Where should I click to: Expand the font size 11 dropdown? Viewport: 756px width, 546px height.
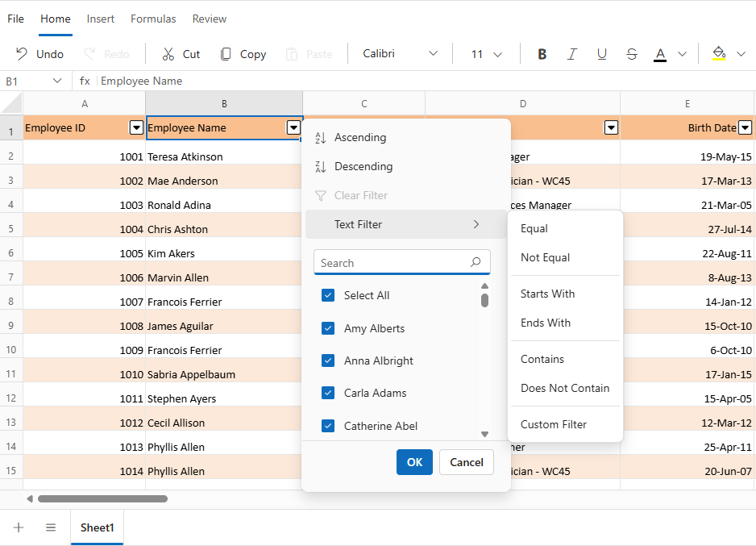(497, 54)
